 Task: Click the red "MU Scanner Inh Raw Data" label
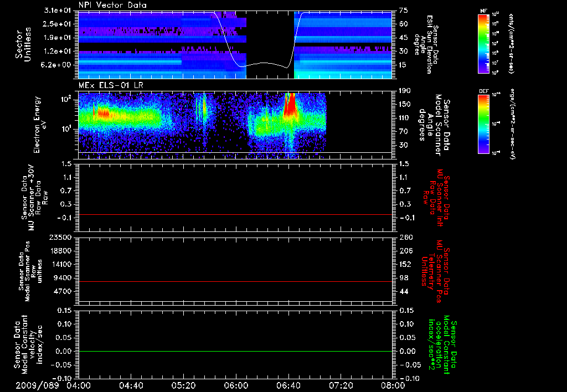[x=436, y=198]
